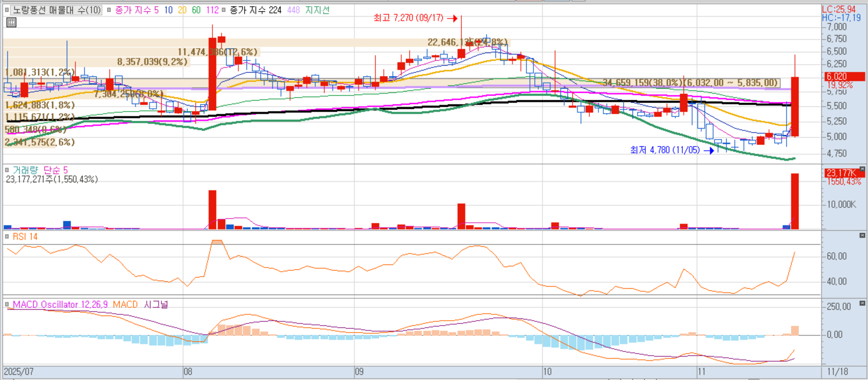Toggle the square marker before 종가 지수 224
This screenshot has height=380, width=868.
tap(224, 10)
